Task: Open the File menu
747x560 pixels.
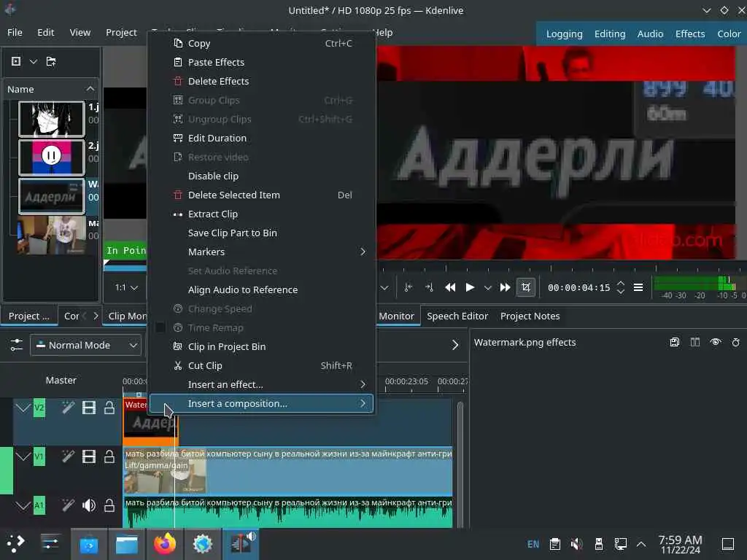Action: coord(15,32)
